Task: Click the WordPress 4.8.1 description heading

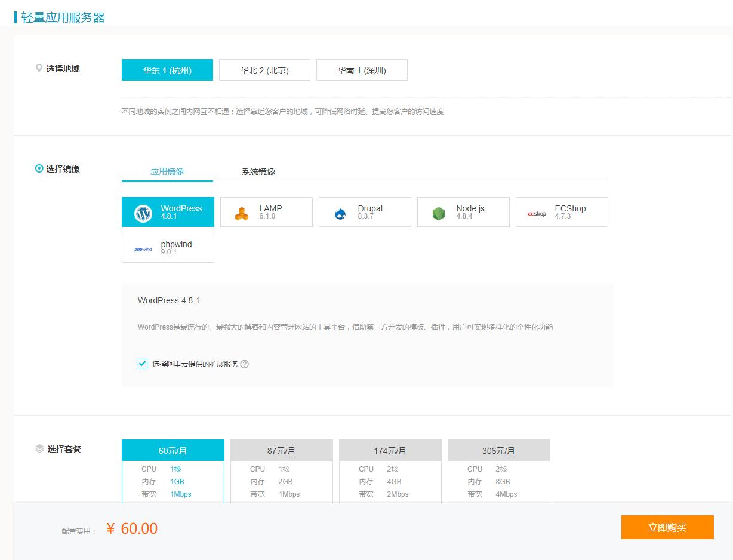Action: (x=168, y=300)
